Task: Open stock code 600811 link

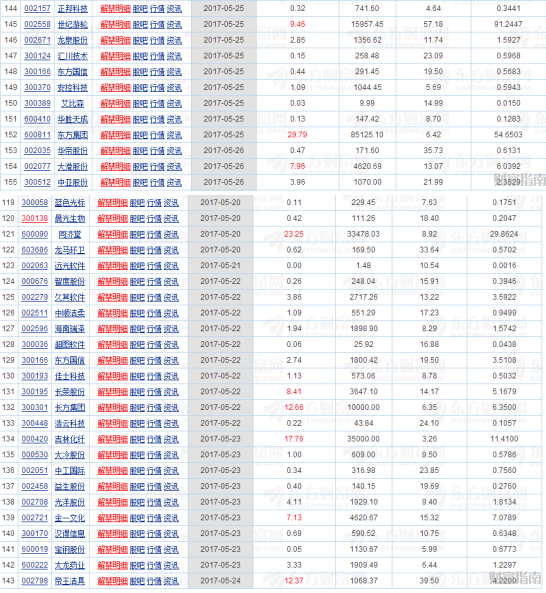Action: [37, 135]
